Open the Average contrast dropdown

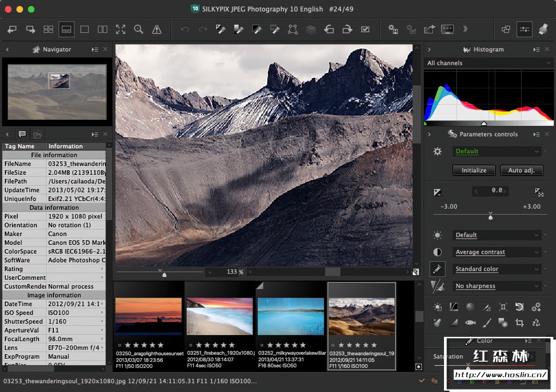pyautogui.click(x=496, y=252)
